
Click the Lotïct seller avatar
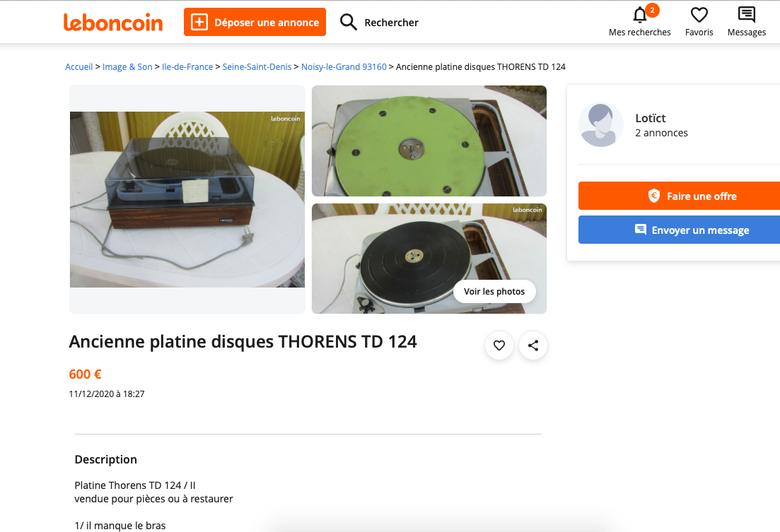[601, 125]
